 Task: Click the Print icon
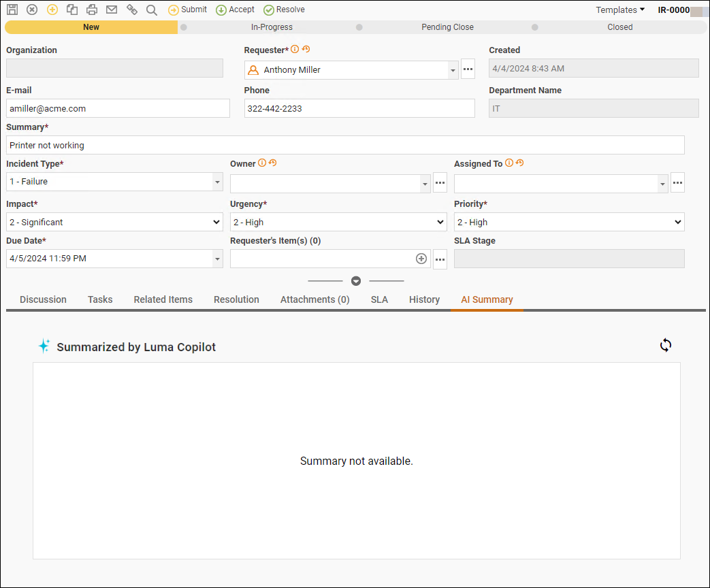92,10
